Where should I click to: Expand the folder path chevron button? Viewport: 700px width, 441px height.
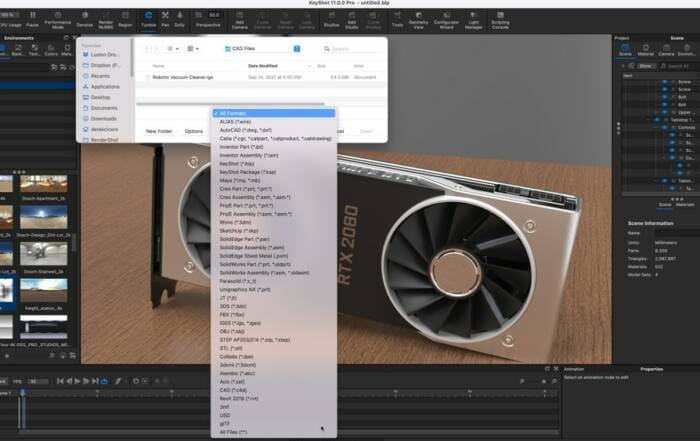click(297, 49)
